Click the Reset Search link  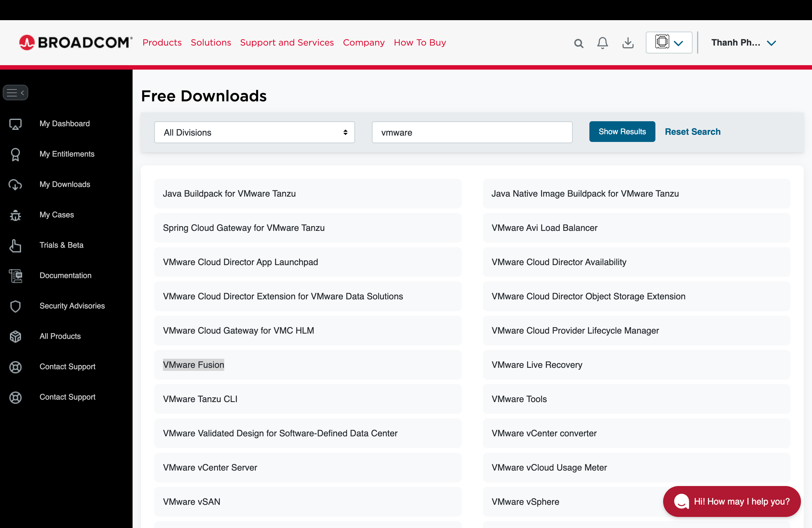pyautogui.click(x=693, y=132)
